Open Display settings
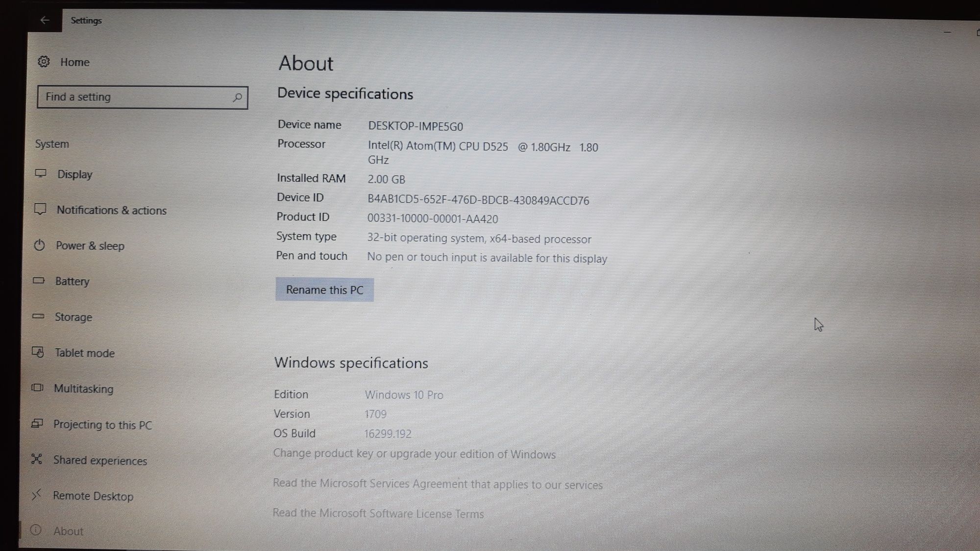The height and width of the screenshot is (551, 980). [74, 174]
